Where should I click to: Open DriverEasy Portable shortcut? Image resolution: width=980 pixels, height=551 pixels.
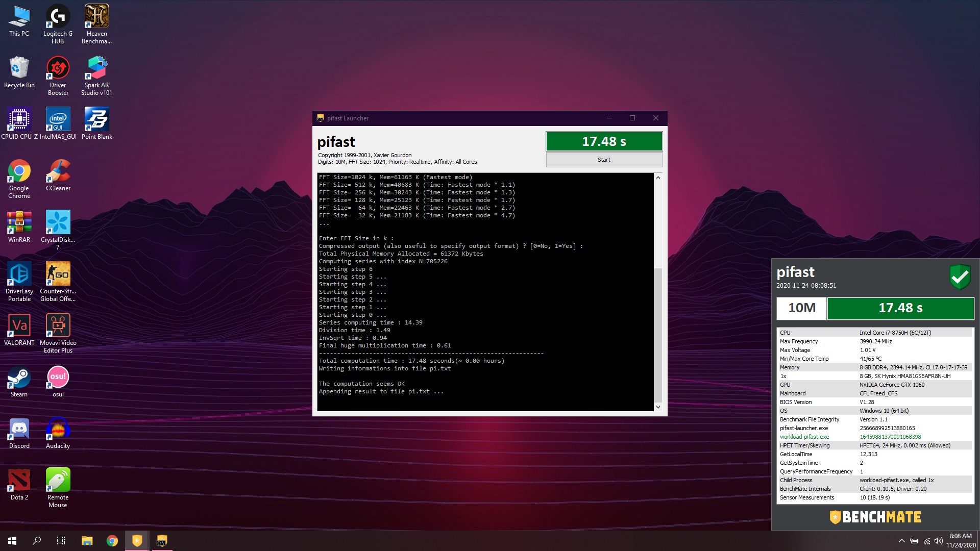click(19, 282)
